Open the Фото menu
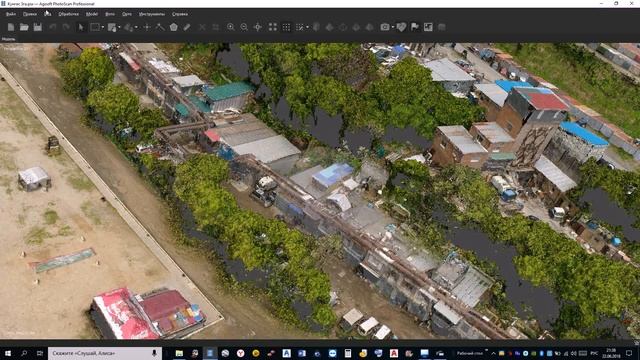Viewport: 640px width, 360px height. (x=110, y=14)
